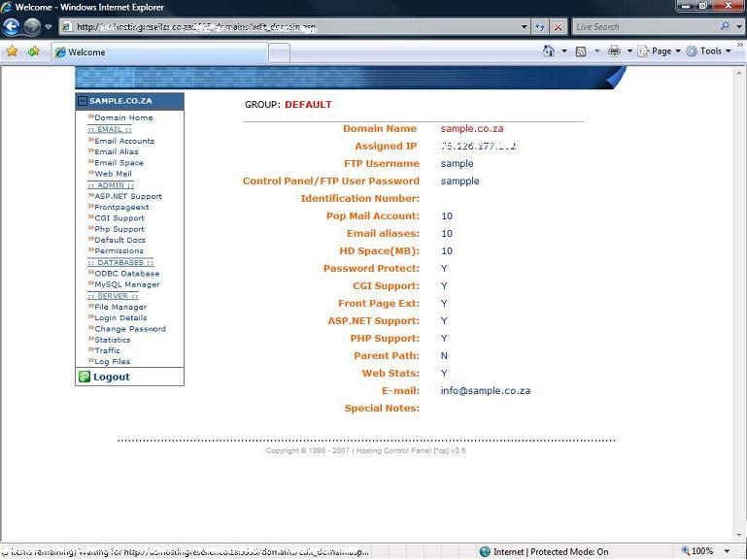
Task: Click the RSS feeds icon
Action: pyautogui.click(x=581, y=51)
